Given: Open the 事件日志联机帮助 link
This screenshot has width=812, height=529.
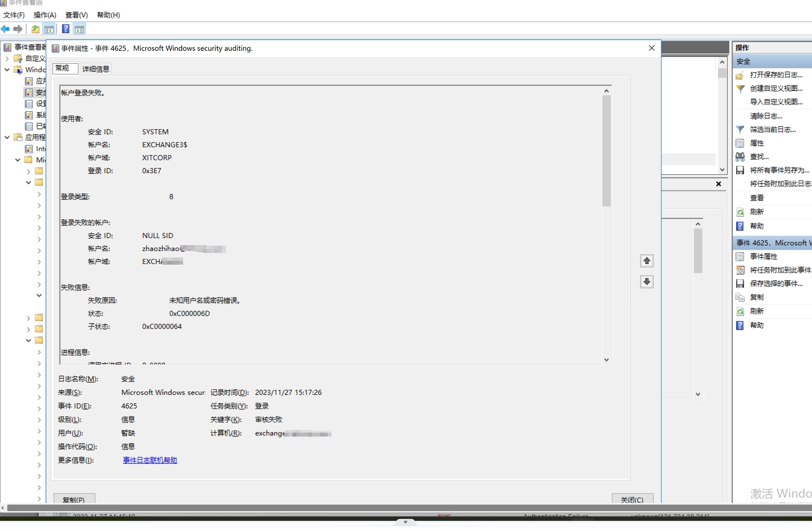Looking at the screenshot, I should (x=150, y=460).
